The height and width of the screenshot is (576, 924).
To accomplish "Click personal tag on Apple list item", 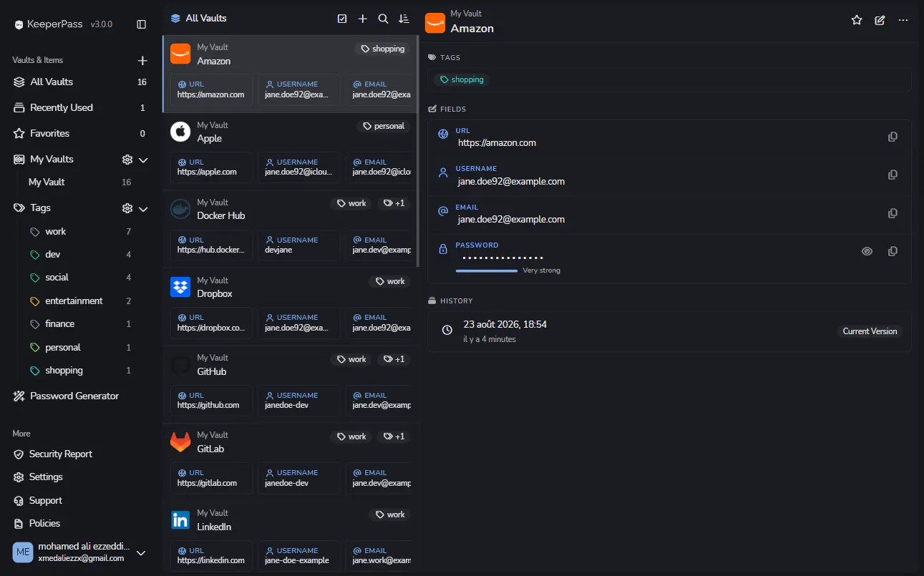I will click(384, 126).
